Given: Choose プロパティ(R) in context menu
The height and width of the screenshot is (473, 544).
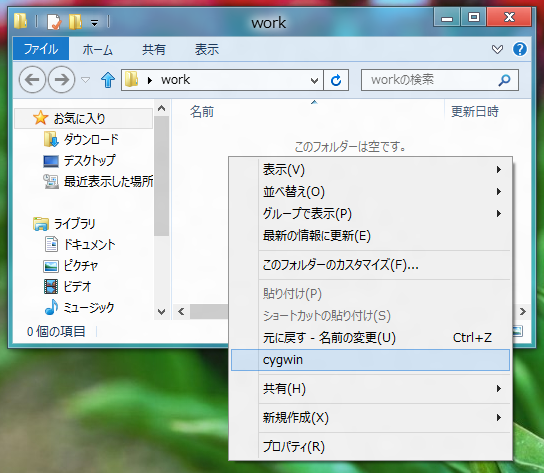Looking at the screenshot, I should coord(371,447).
